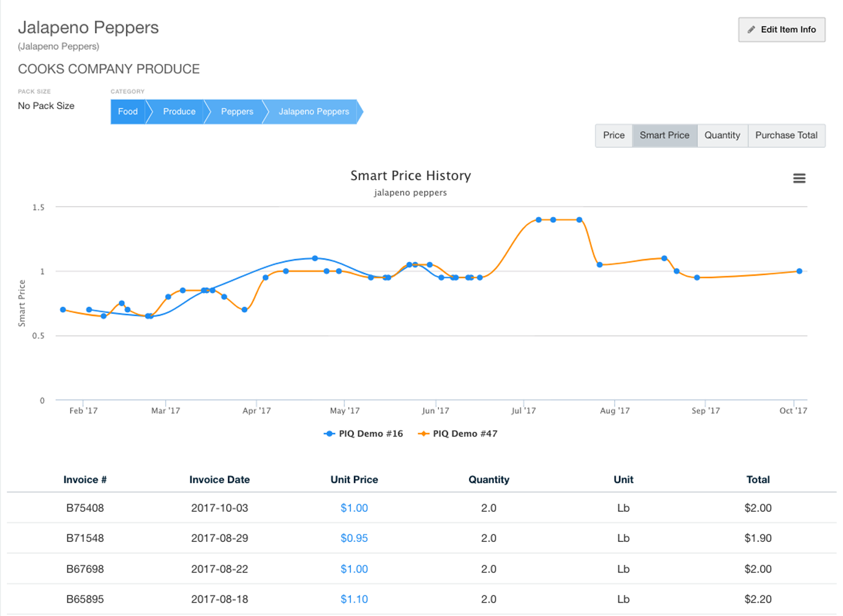Viewport: 843px width, 616px height.
Task: Switch to the Quantity tab
Action: [x=722, y=135]
